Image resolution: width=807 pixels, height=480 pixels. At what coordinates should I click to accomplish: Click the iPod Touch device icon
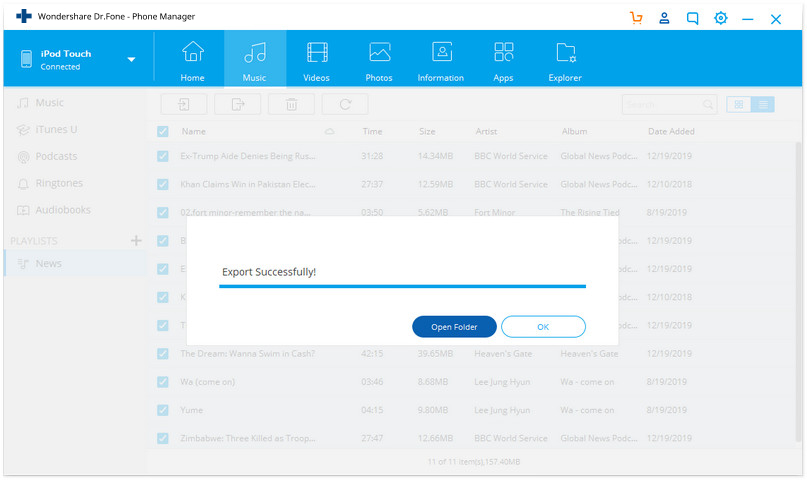26,59
